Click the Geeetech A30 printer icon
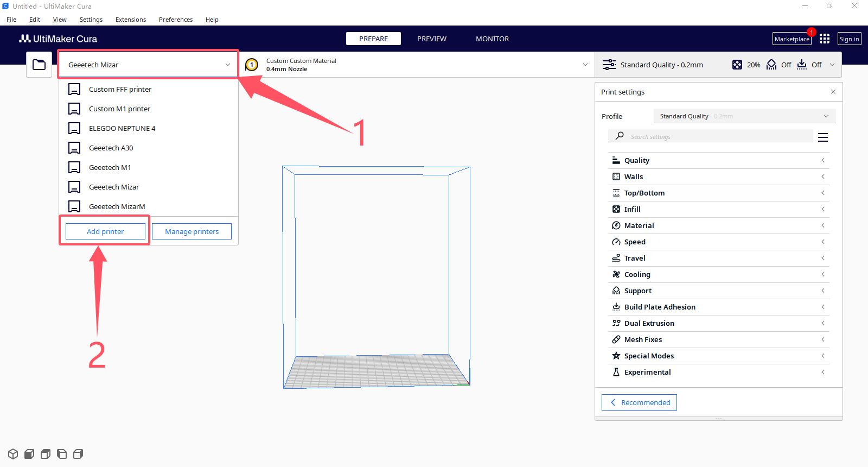Screen dimensions: 868x467 74,148
